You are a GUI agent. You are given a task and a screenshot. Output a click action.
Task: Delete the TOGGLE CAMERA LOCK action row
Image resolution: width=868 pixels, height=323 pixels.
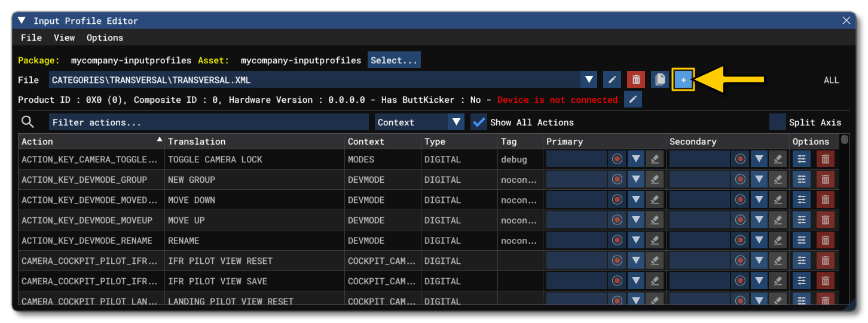pos(826,159)
